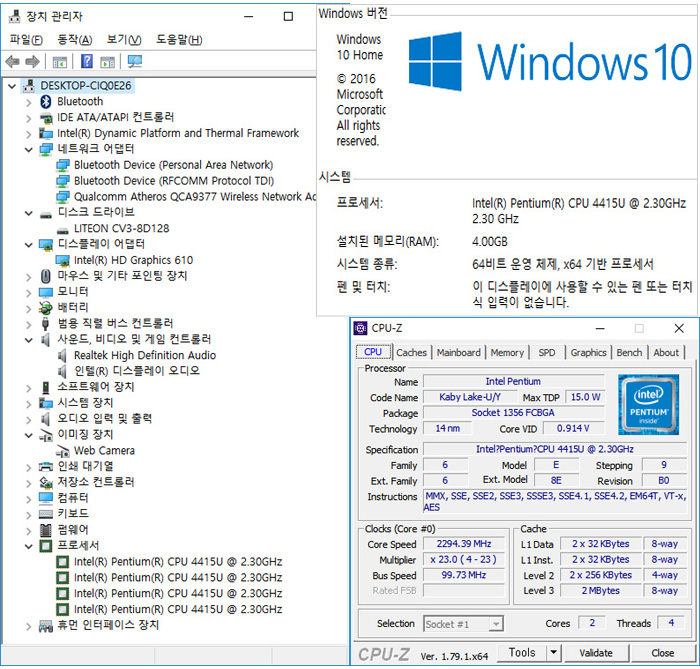Maximize the 장치 관리자 window
The image size is (700, 669).
[288, 17]
